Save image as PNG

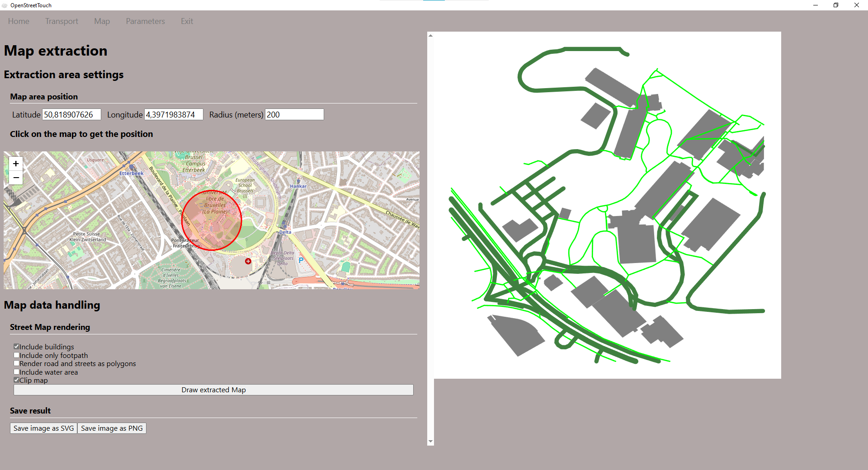click(x=112, y=428)
